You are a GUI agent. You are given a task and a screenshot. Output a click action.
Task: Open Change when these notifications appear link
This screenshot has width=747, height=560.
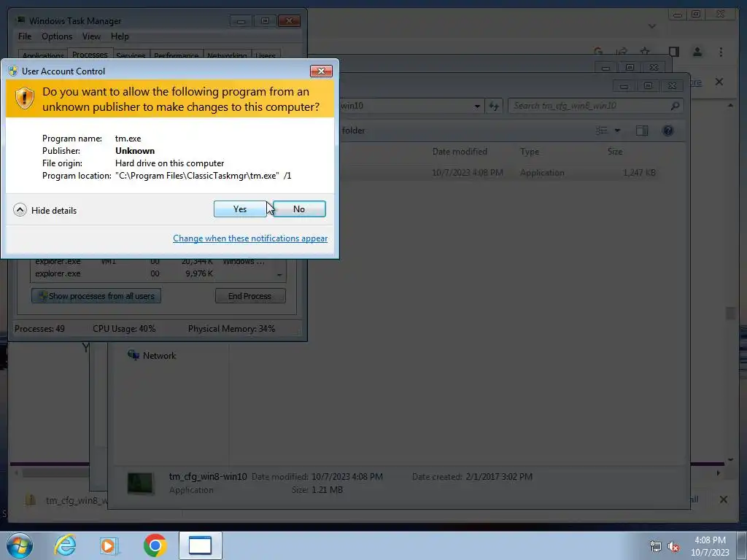click(x=250, y=238)
